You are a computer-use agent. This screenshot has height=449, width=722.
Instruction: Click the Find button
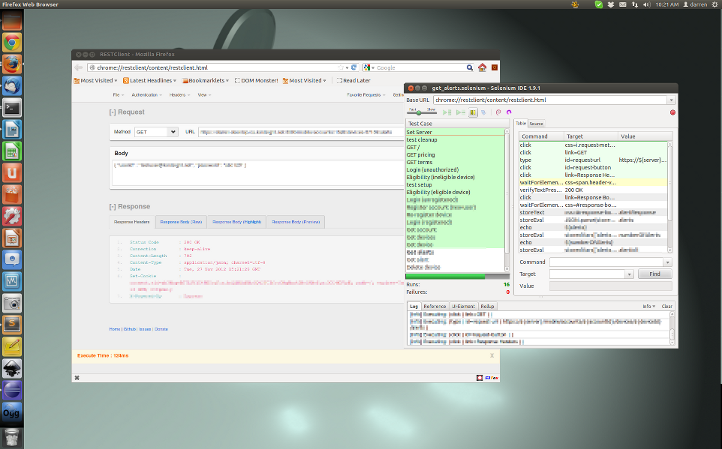point(655,274)
